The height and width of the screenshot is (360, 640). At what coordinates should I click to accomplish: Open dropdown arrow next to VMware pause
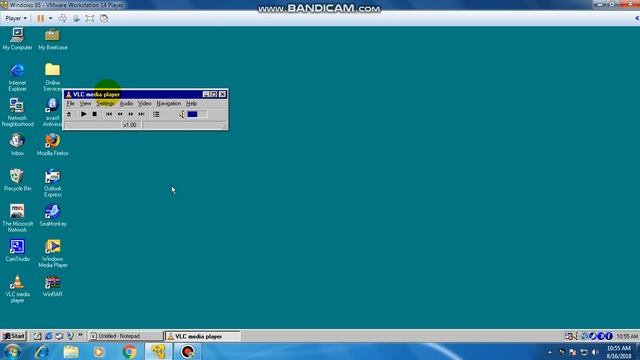click(51, 18)
